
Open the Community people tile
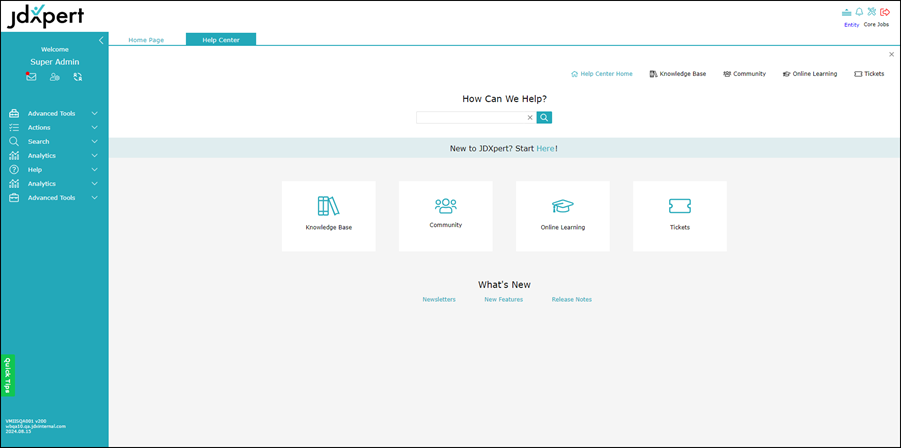point(445,215)
